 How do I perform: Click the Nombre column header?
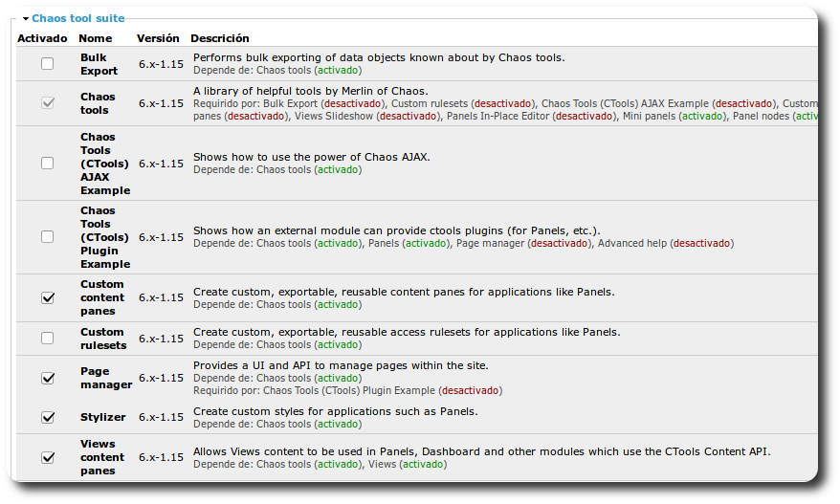pos(95,38)
